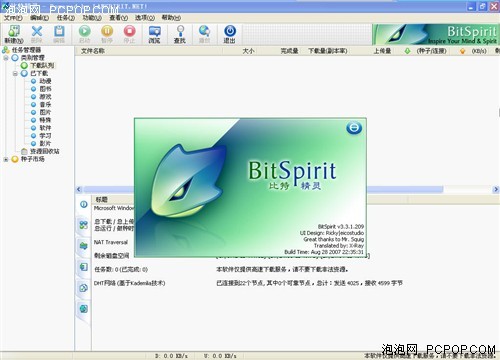Open the 帮助(H) menu
Image resolution: width=500 pixels, height=360 pixels.
(x=171, y=18)
